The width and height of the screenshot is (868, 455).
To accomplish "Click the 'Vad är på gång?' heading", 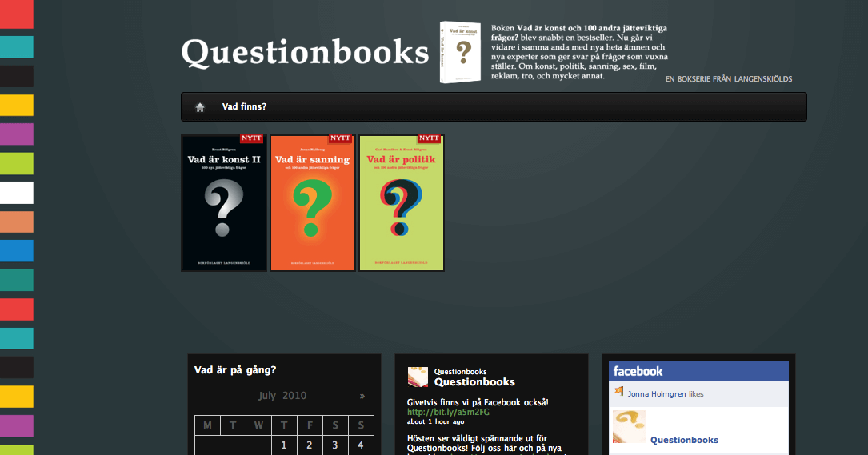I will (x=235, y=370).
